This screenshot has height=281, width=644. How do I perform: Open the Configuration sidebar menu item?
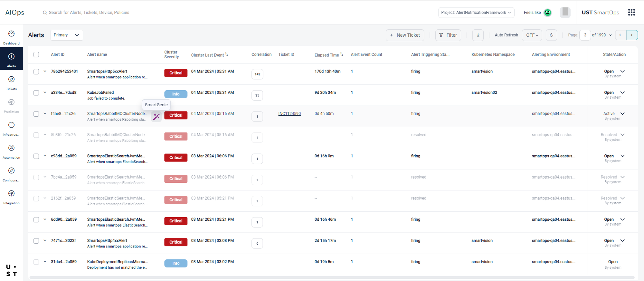(x=11, y=171)
